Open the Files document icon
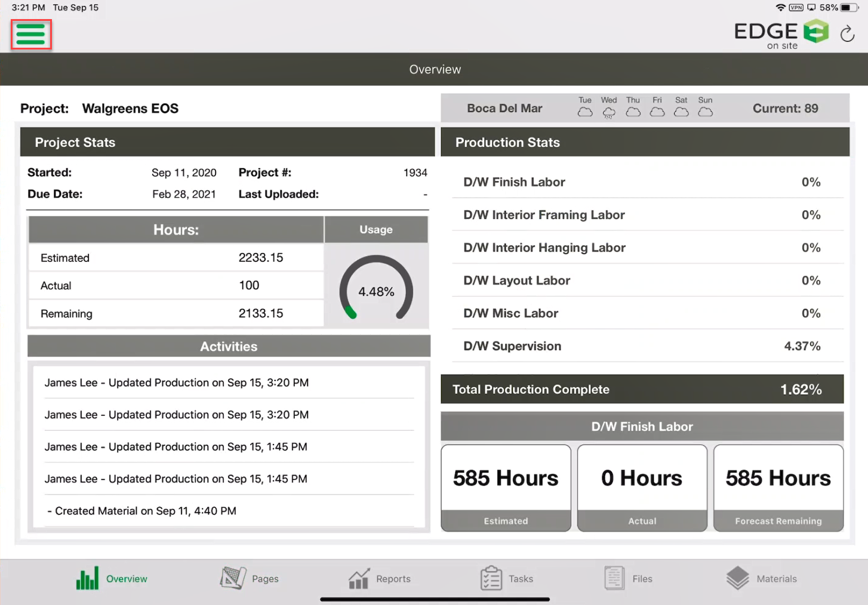 coord(614,578)
